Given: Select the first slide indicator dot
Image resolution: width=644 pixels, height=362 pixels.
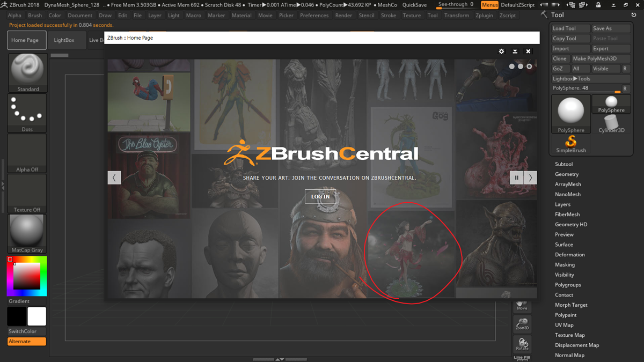Looking at the screenshot, I should coord(512,67).
